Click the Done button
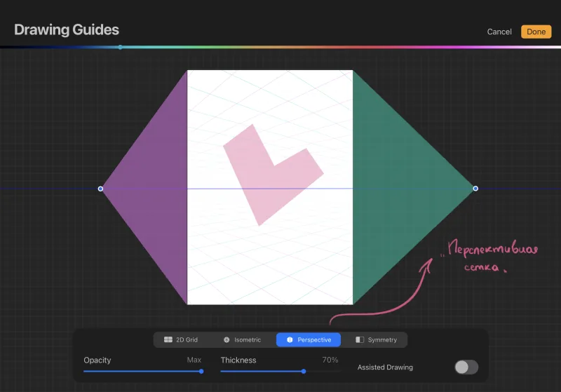 tap(536, 32)
